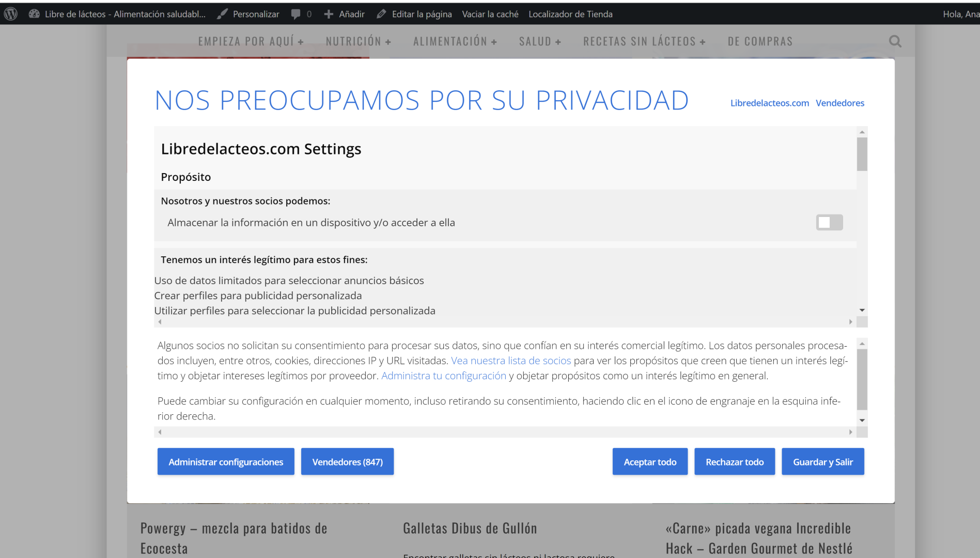Click the Guardar y Salir button

(823, 461)
